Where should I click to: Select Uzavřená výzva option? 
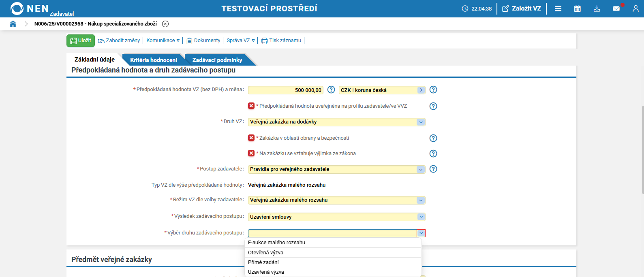pyautogui.click(x=333, y=272)
